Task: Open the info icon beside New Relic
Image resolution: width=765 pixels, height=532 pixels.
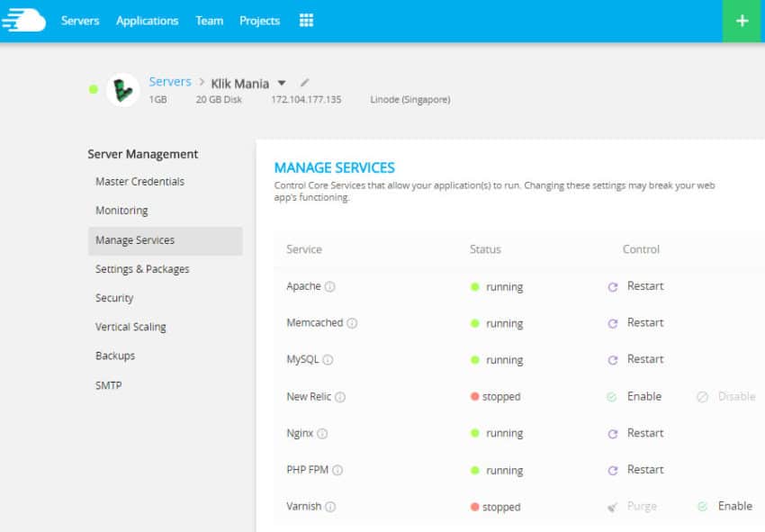Action: (340, 396)
